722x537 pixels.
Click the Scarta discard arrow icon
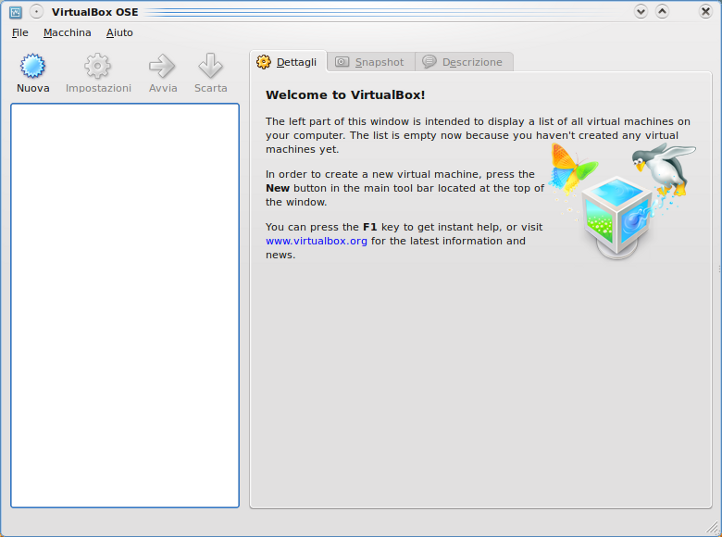tap(210, 66)
